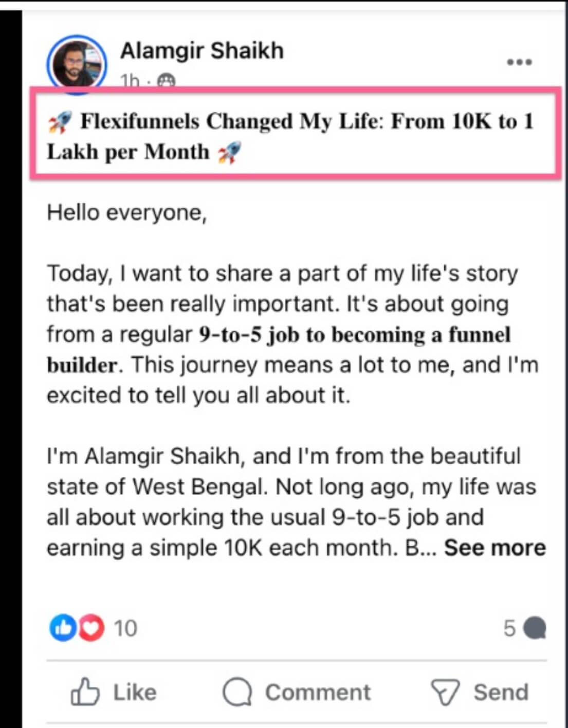The image size is (568, 728).
Task: Click the blue thumbs-up reaction icon
Action: [x=62, y=628]
